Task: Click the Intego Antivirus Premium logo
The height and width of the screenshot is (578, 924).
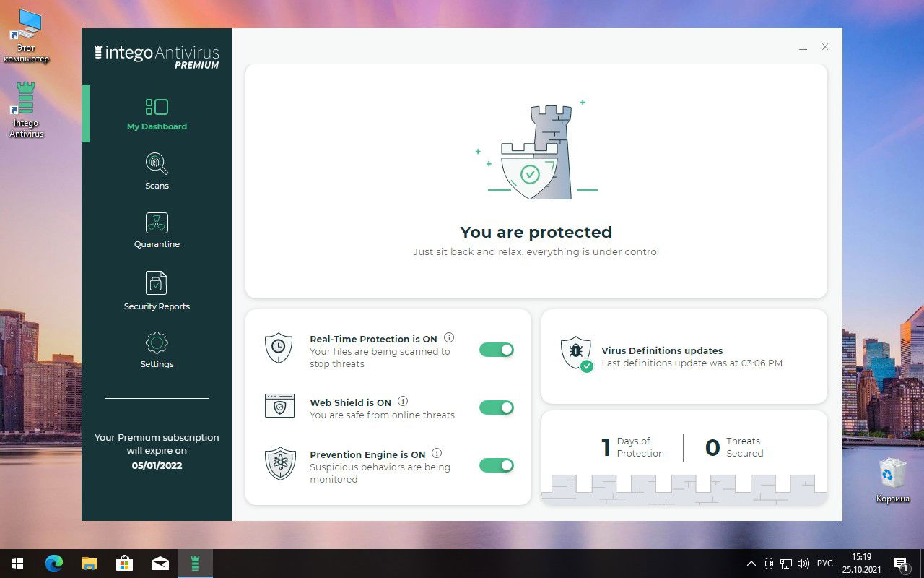Action: tap(157, 56)
